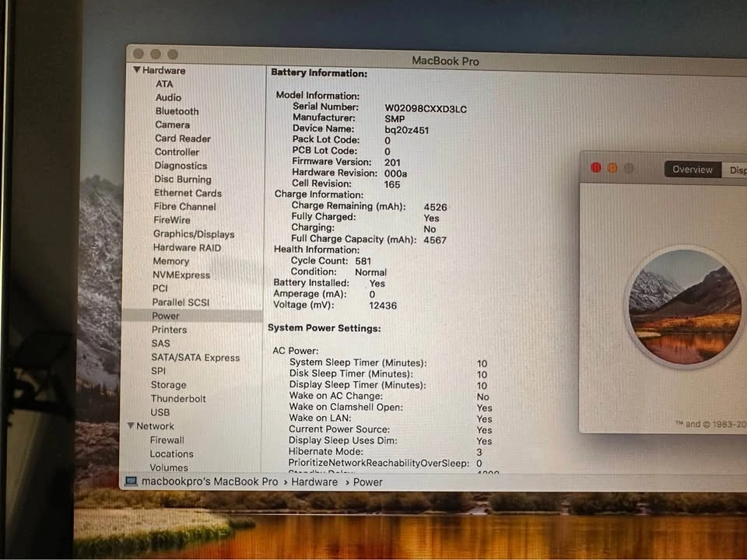This screenshot has width=747, height=560.
Task: Click Hardware in the bottom path bar
Action: 314,482
